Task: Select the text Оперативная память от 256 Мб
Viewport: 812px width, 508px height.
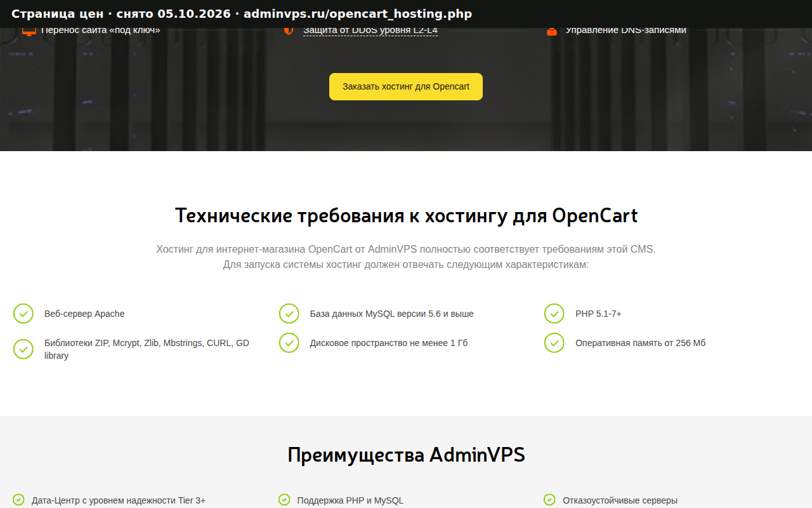Action: coord(641,343)
